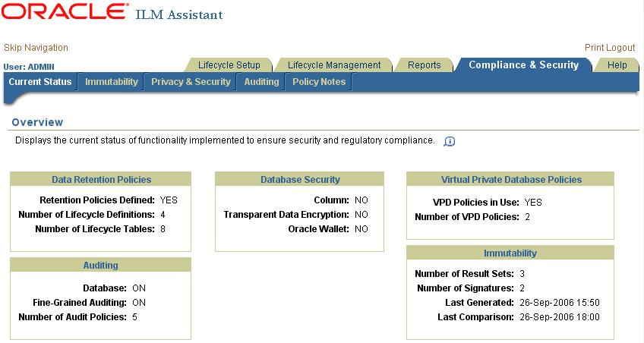Click the Last Comparison date 26-Sep-2006 18:00

pos(560,317)
